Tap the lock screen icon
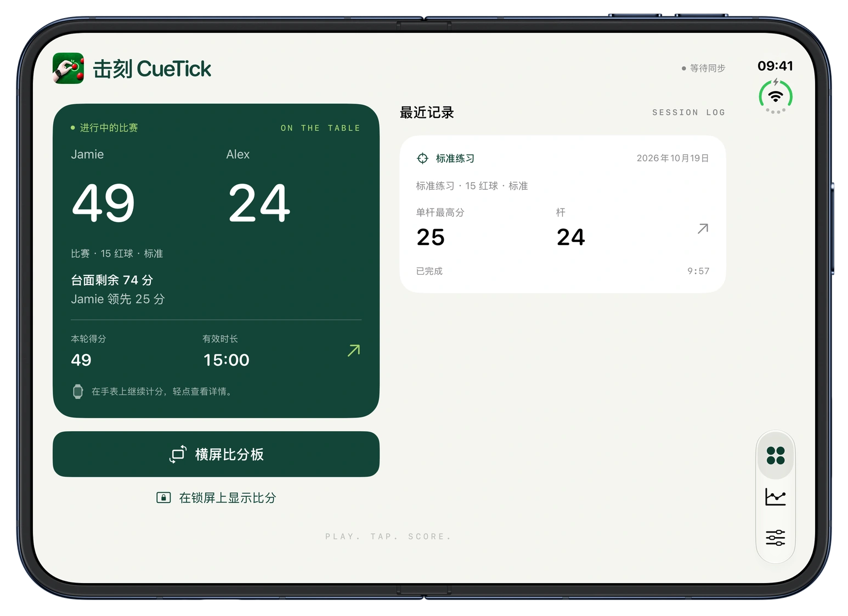848x616 pixels. pyautogui.click(x=163, y=498)
